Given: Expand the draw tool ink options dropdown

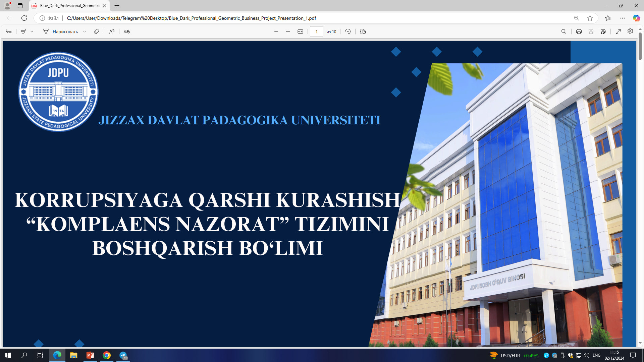Looking at the screenshot, I should click(85, 32).
